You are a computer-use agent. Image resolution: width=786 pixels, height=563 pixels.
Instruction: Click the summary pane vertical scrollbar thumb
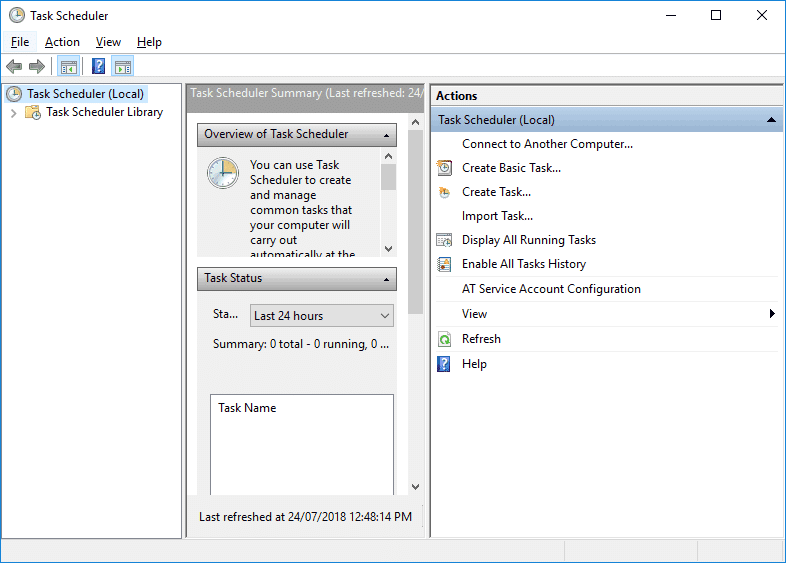pos(415,222)
